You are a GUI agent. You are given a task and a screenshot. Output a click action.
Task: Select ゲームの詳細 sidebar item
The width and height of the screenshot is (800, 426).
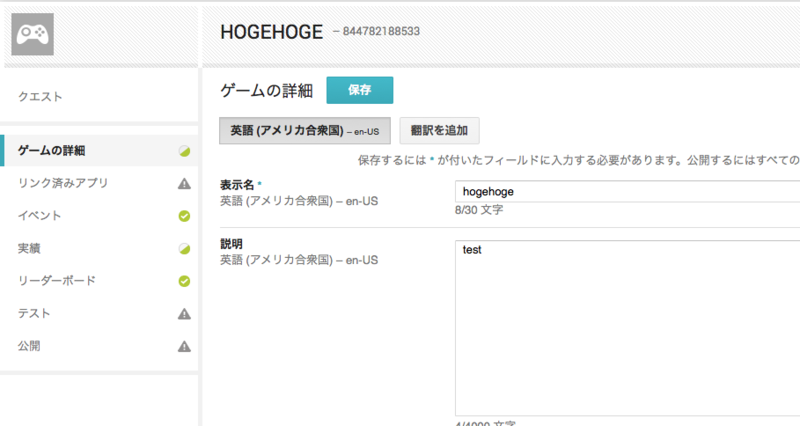coord(99,151)
